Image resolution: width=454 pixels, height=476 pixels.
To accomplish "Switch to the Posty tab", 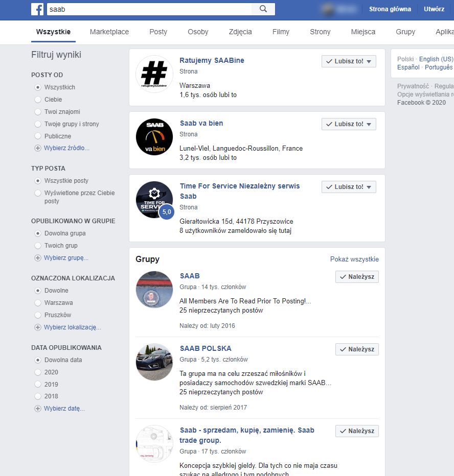I will pos(158,32).
